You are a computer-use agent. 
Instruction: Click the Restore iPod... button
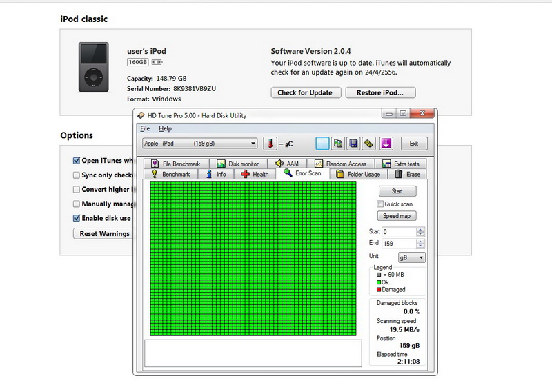(x=381, y=92)
